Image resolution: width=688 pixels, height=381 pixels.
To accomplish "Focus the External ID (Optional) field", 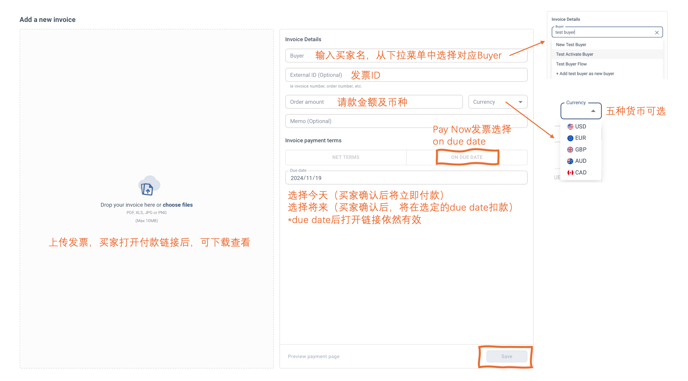I will tap(406, 75).
